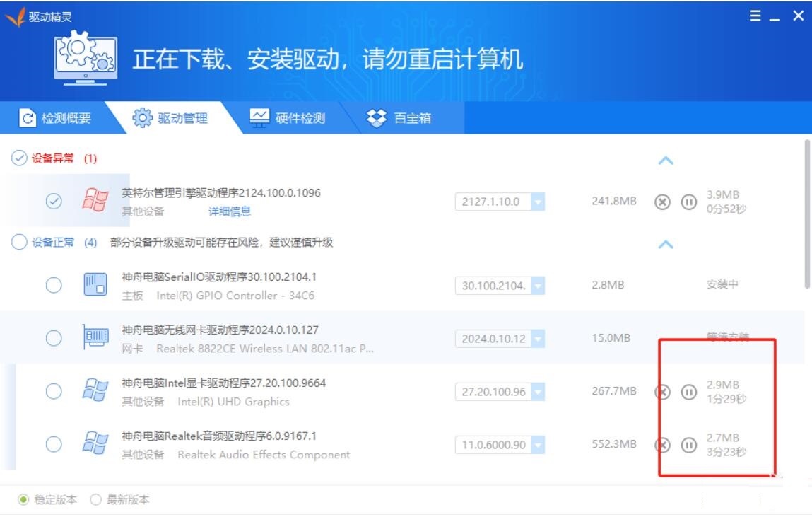Click Realtek 8822CE Wireless LAN description
Screen dimensions: 812x517
click(264, 349)
